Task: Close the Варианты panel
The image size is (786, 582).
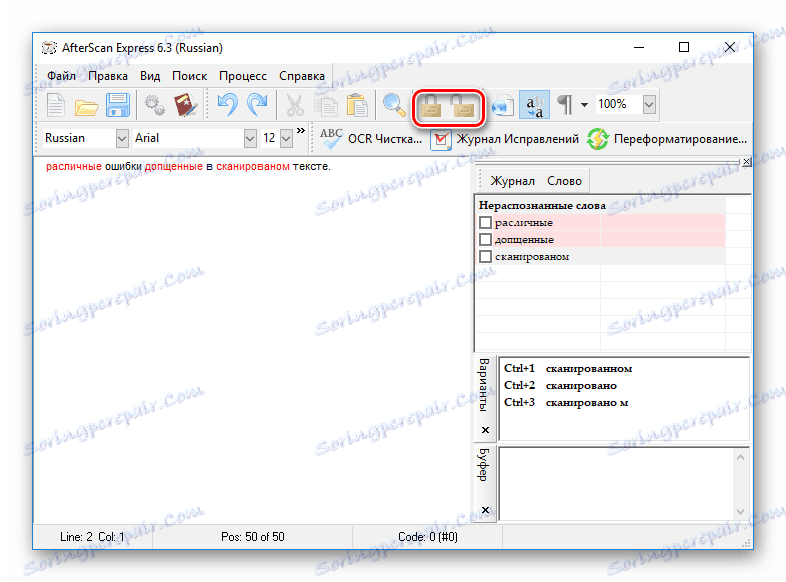Action: [485, 430]
